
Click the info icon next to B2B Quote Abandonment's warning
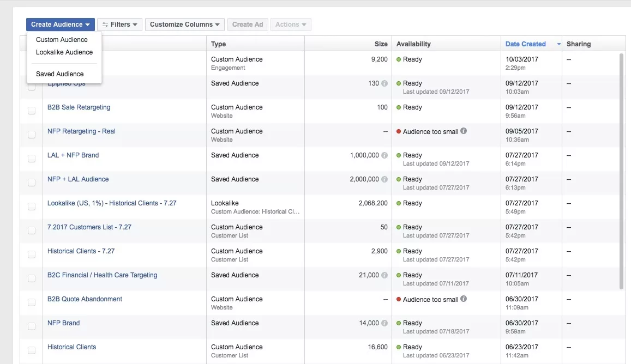(463, 299)
